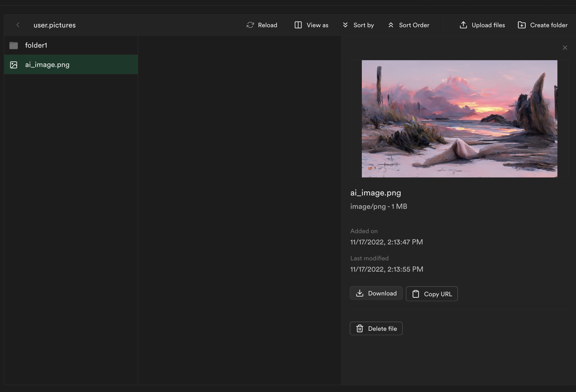Click the Create folder plus icon

coord(522,25)
